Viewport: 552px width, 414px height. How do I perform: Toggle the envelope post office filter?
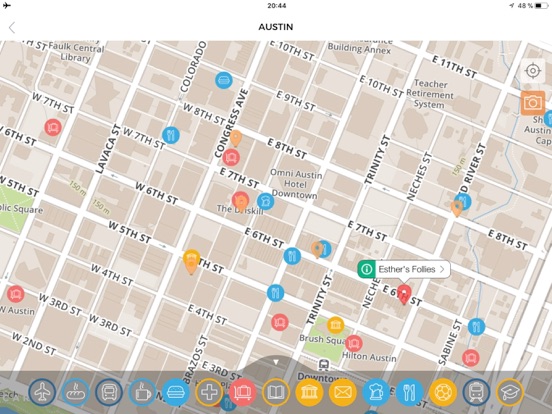coord(343,392)
